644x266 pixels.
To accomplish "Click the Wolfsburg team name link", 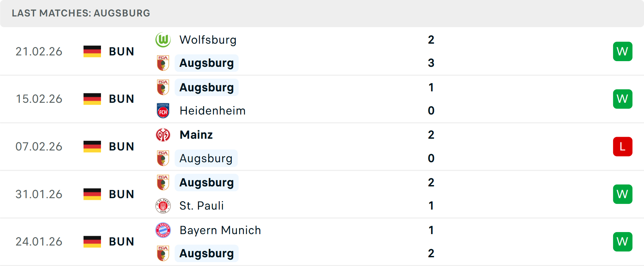I will pyautogui.click(x=208, y=40).
